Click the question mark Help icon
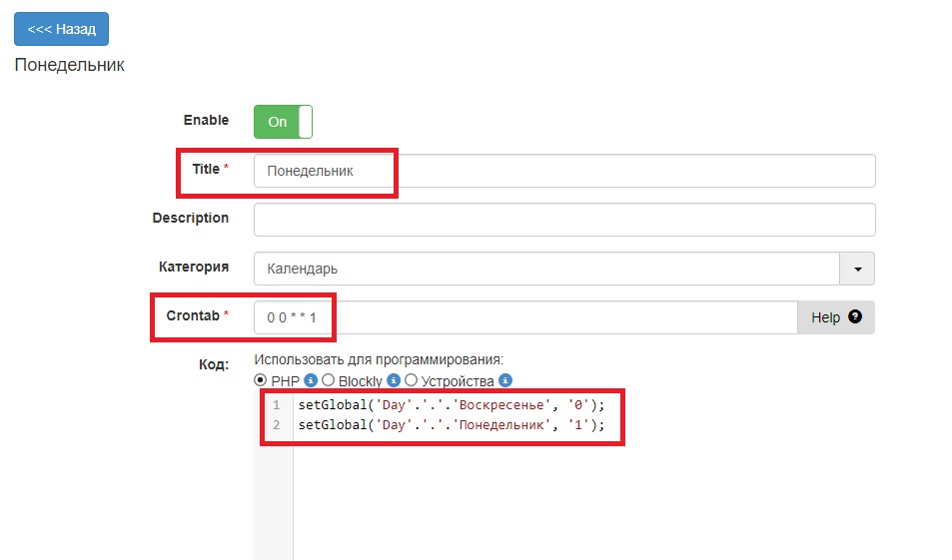Viewport: 952px width, 560px height. click(855, 316)
